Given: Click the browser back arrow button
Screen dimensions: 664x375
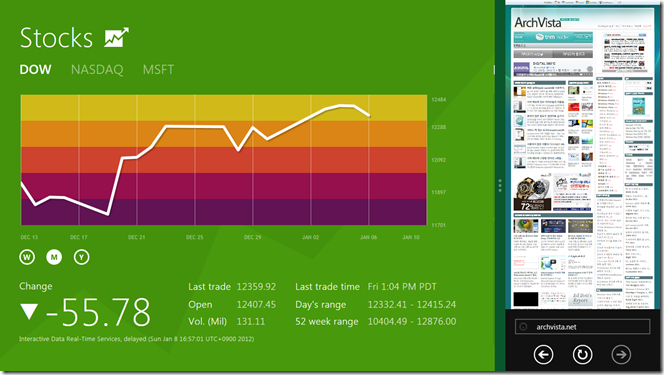Looking at the screenshot, I should tap(543, 354).
